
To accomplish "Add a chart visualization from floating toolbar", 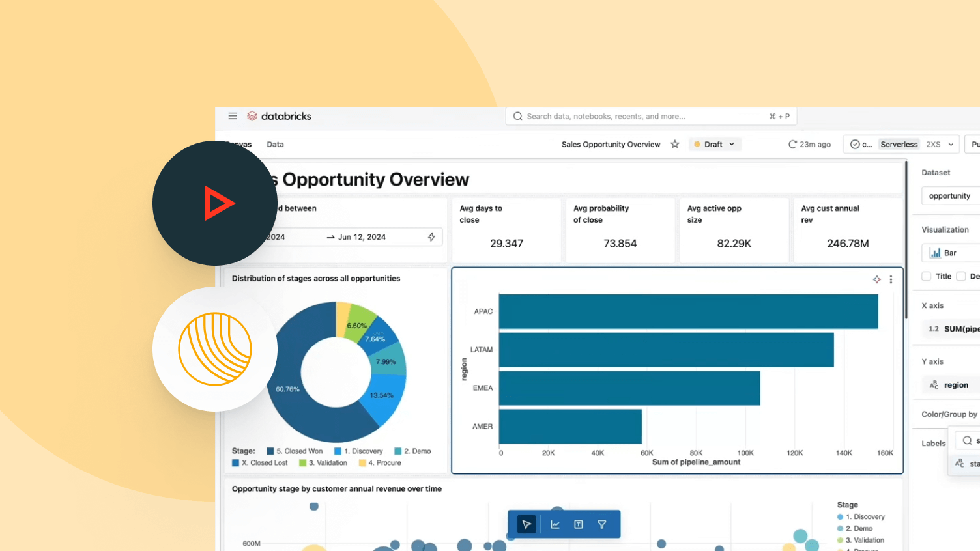I will 555,524.
